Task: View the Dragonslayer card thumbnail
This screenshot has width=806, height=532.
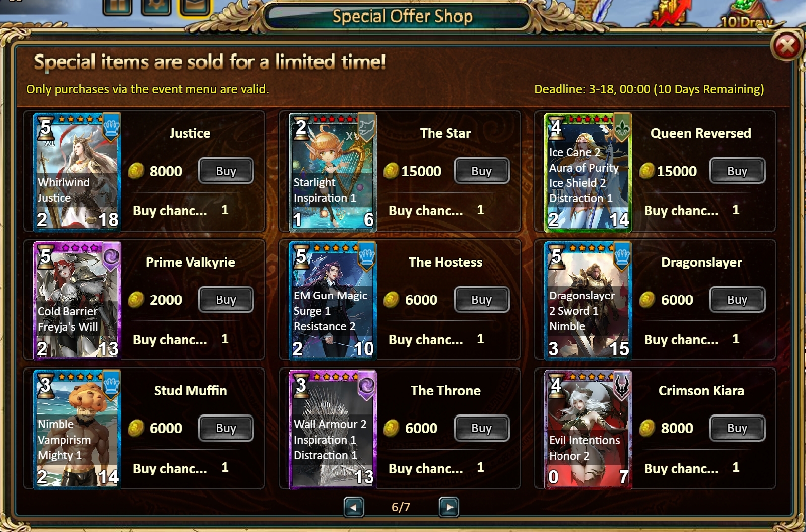Action: coord(588,300)
